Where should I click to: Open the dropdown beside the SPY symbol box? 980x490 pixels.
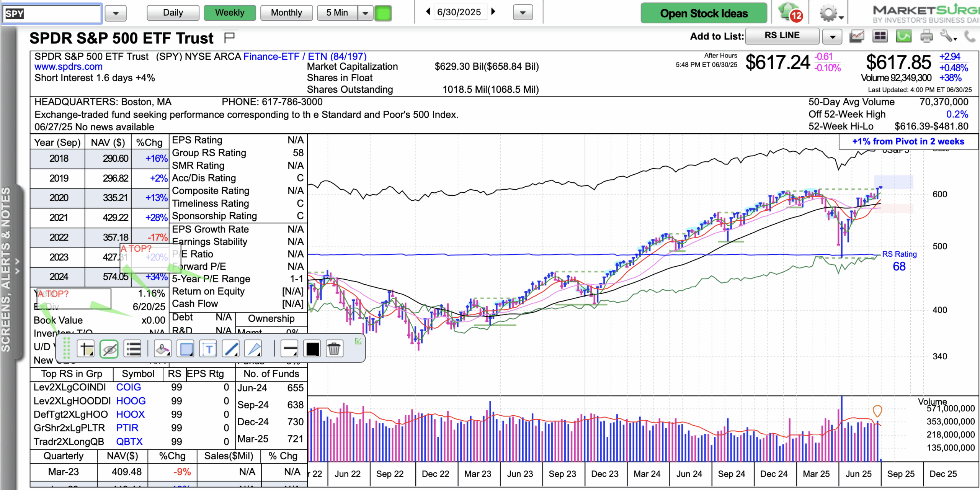[116, 13]
